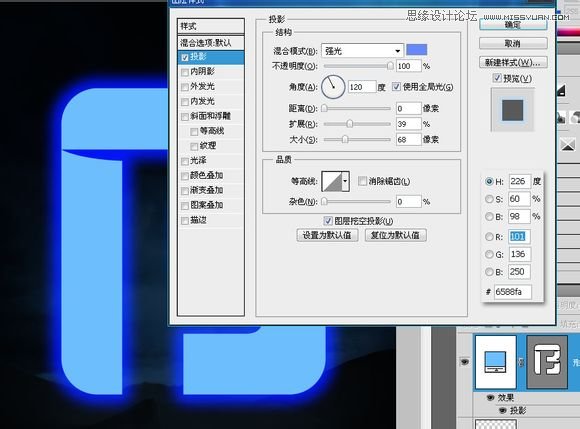Image resolution: width=580 pixels, height=429 pixels.
Task: Enable 消除锯齿 anti-alias checkbox
Action: (x=362, y=181)
